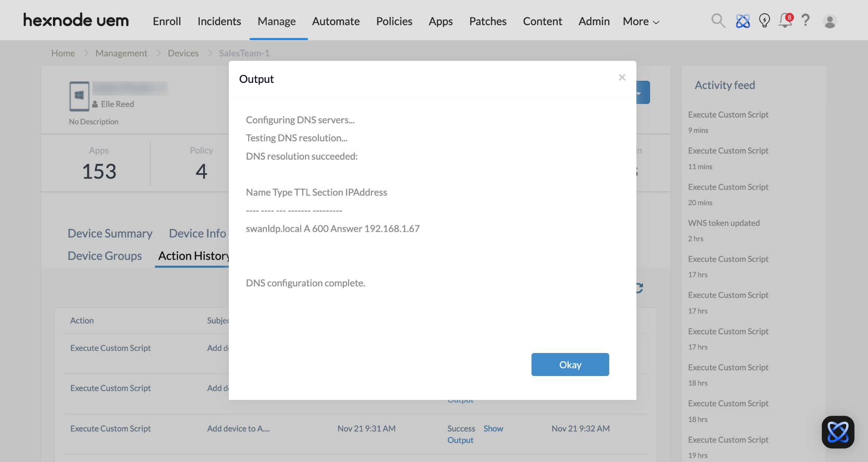Go to the Patches menu
The height and width of the screenshot is (462, 868).
coord(487,21)
